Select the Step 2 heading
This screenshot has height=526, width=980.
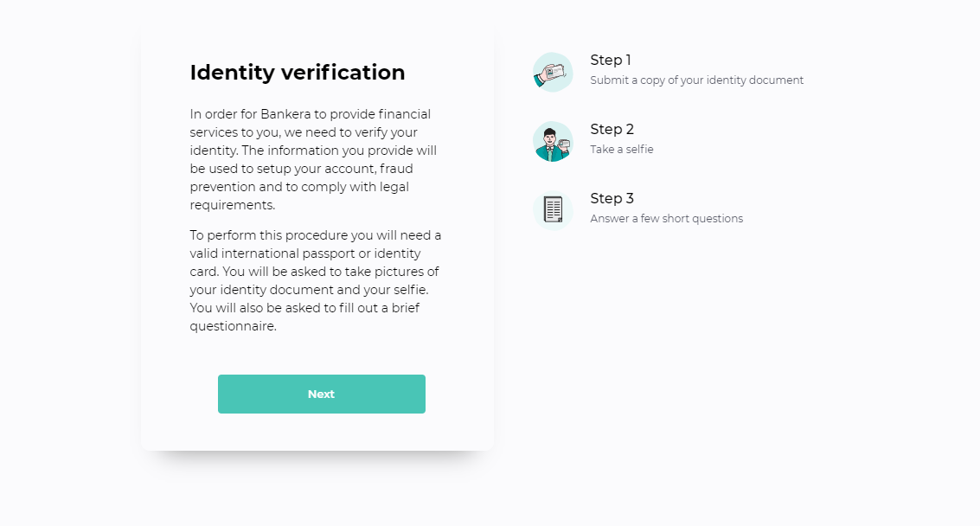tap(612, 130)
